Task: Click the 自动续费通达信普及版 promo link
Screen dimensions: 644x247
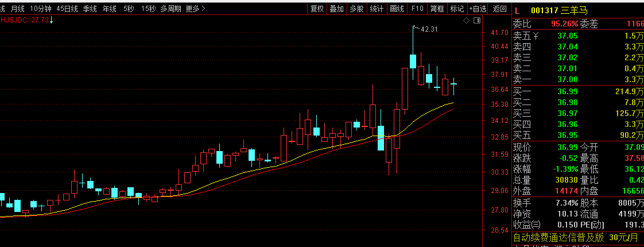Action: 558,238
